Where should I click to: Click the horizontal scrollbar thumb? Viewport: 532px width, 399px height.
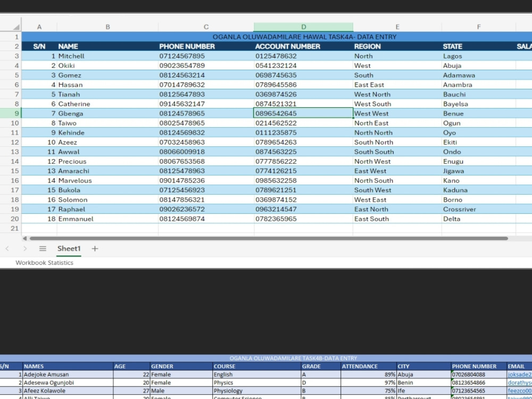pyautogui.click(x=268, y=238)
